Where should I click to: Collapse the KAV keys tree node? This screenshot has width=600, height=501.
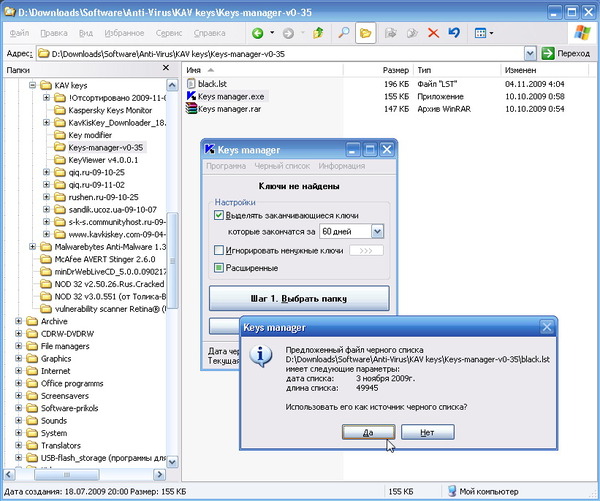coord(33,85)
